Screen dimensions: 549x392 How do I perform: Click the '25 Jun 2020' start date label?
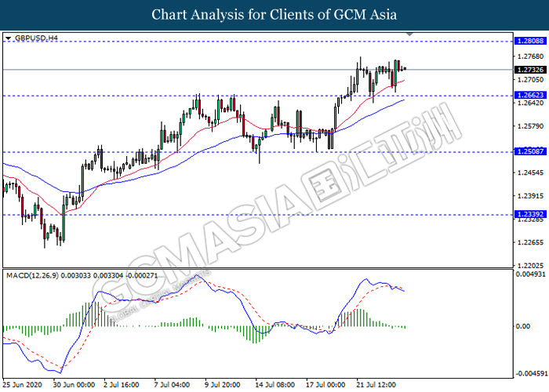(24, 385)
